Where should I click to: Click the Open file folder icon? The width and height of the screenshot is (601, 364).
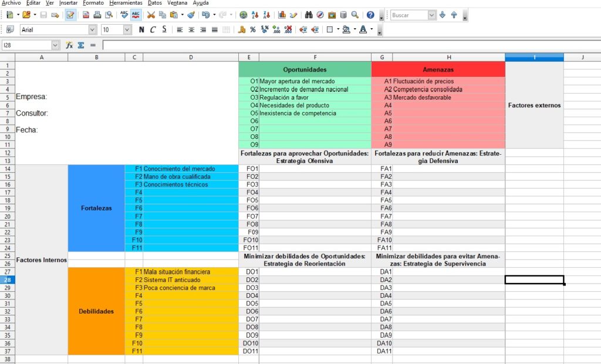coord(26,15)
